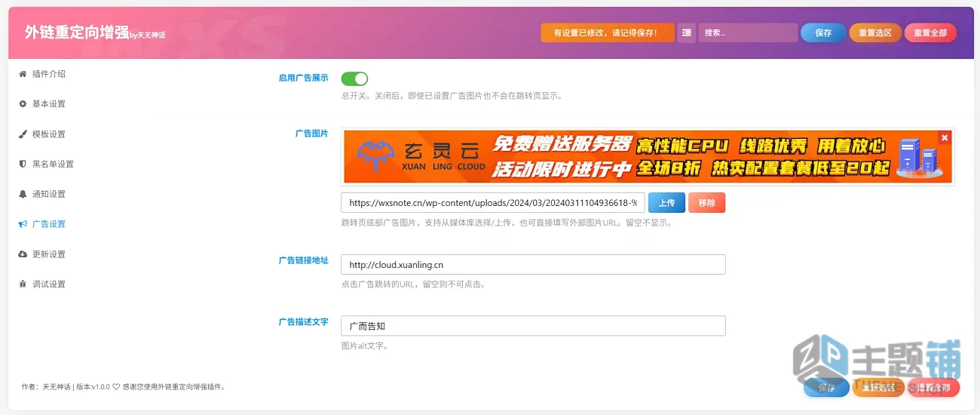Click the top 保存 button
This screenshot has height=415, width=980.
coord(823,33)
